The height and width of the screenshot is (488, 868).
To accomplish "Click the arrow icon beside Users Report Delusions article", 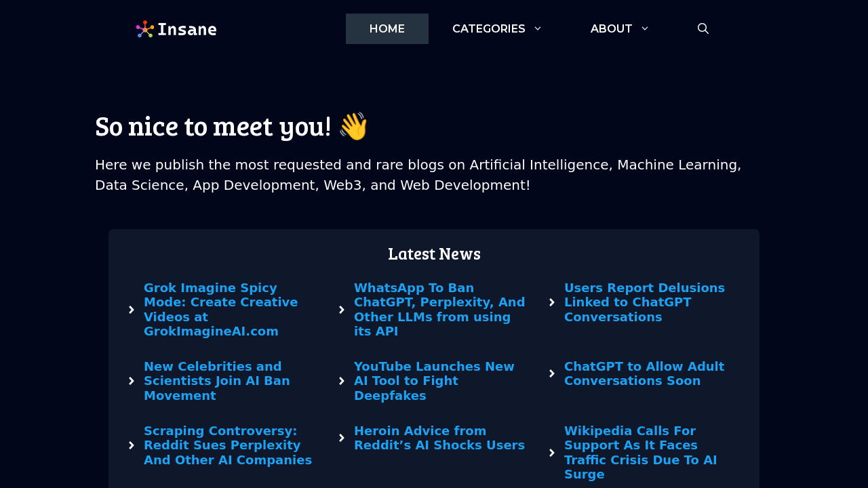I will pos(551,302).
